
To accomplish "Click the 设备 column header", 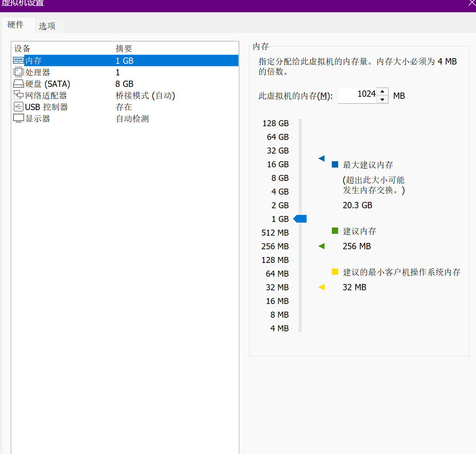I will pyautogui.click(x=22, y=48).
